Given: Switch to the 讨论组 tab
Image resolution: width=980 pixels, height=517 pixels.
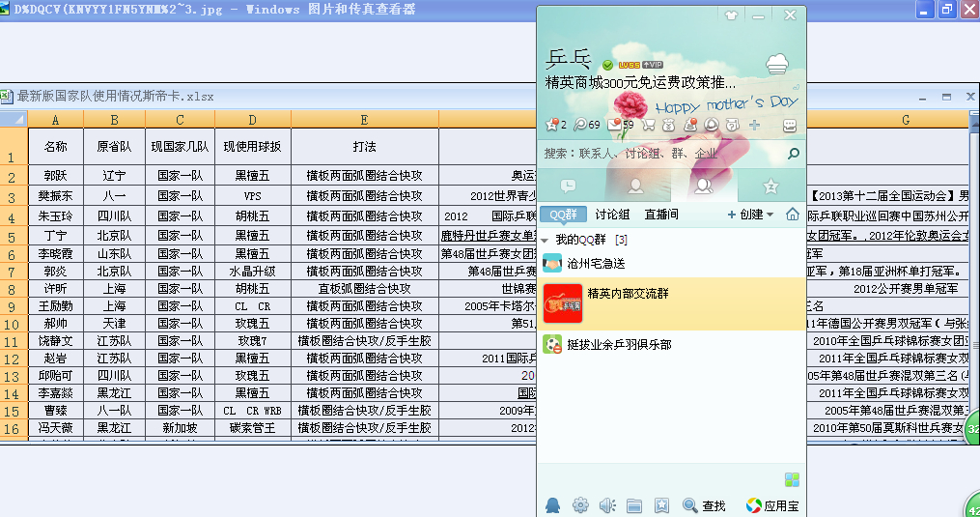Looking at the screenshot, I should pyautogui.click(x=612, y=215).
